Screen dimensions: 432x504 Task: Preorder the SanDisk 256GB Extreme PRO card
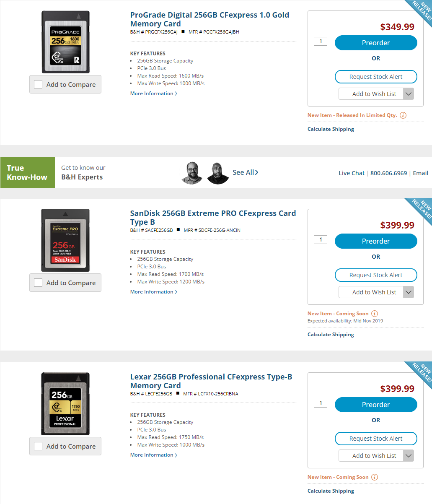pyautogui.click(x=376, y=241)
